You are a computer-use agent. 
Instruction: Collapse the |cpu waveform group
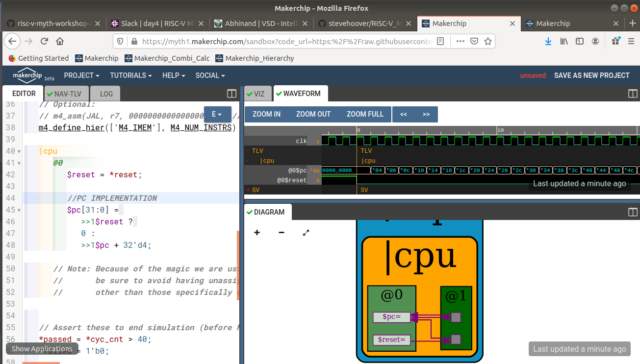(248, 161)
